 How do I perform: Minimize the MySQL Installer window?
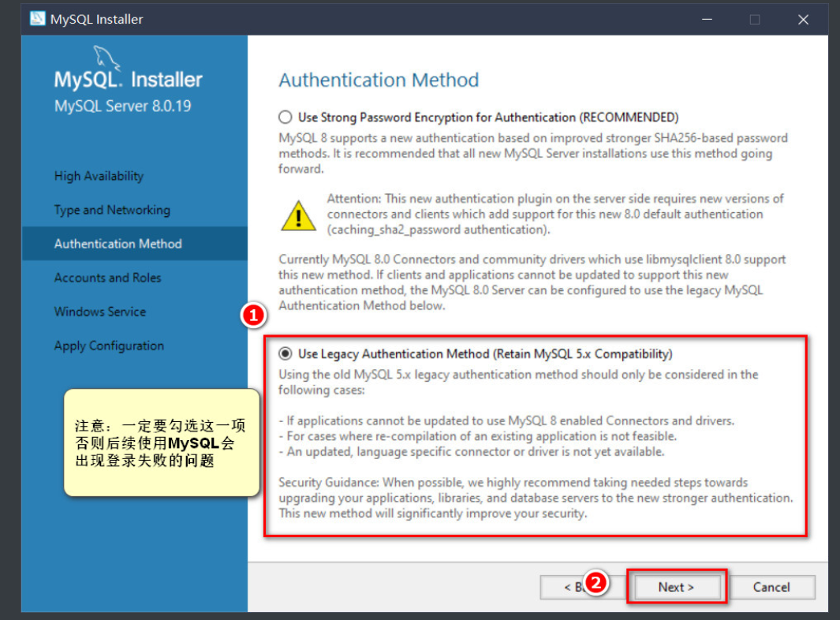pyautogui.click(x=707, y=19)
